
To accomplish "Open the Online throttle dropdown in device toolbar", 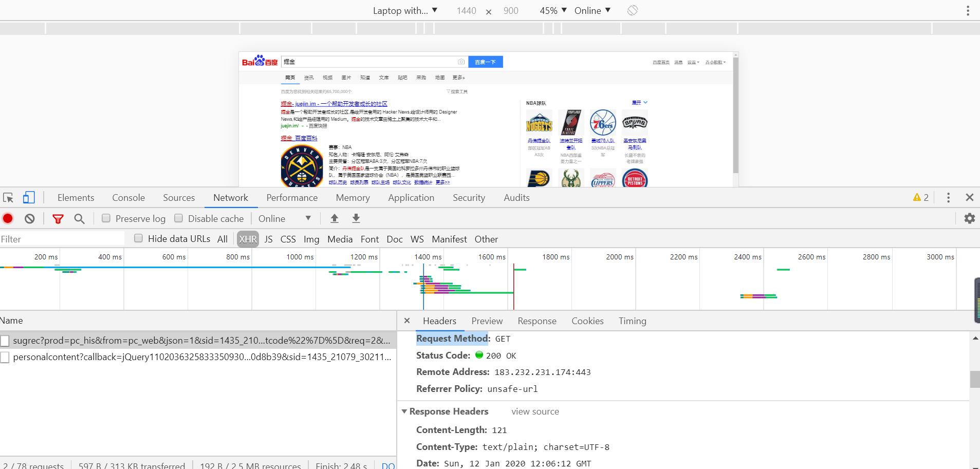I will [x=593, y=10].
